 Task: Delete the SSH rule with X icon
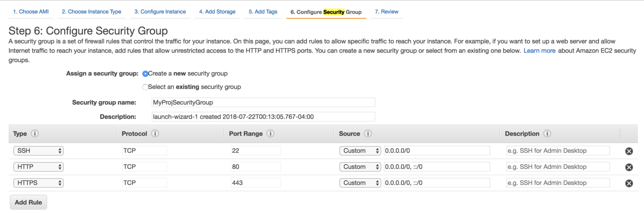coord(629,151)
